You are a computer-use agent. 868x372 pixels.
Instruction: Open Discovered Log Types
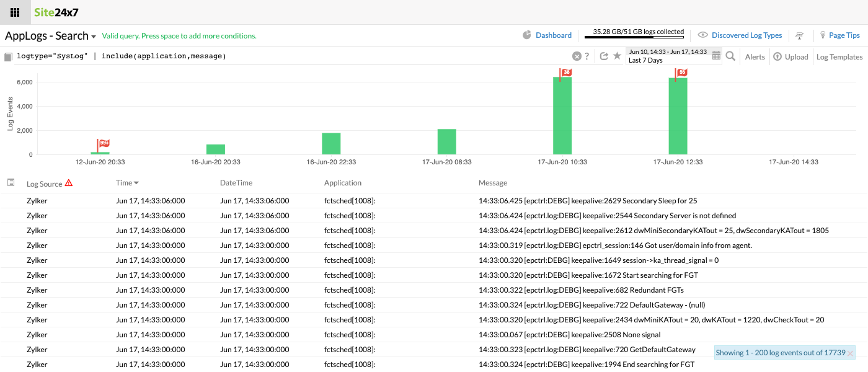(746, 35)
